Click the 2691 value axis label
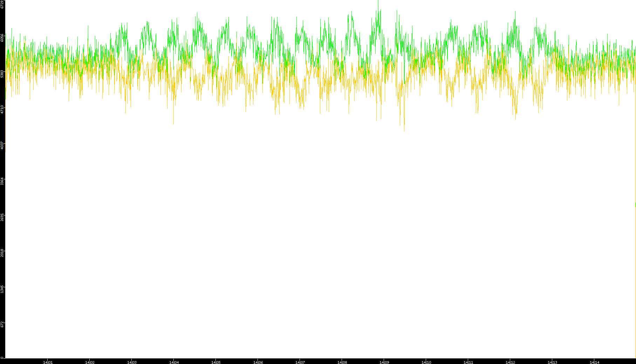The image size is (636, 364). [x=2, y=217]
